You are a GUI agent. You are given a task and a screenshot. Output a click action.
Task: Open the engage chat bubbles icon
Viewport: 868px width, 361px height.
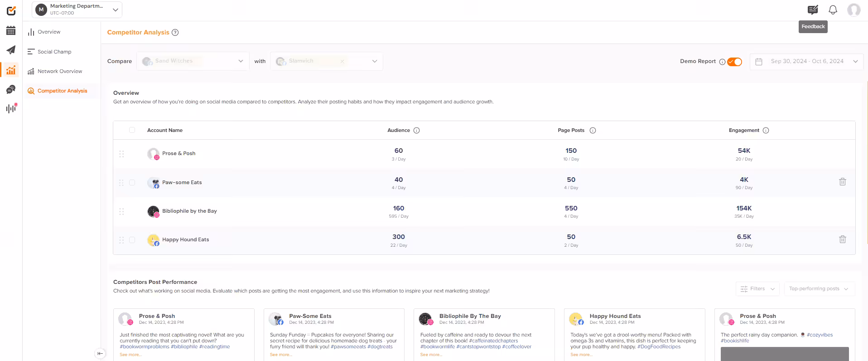pos(11,89)
